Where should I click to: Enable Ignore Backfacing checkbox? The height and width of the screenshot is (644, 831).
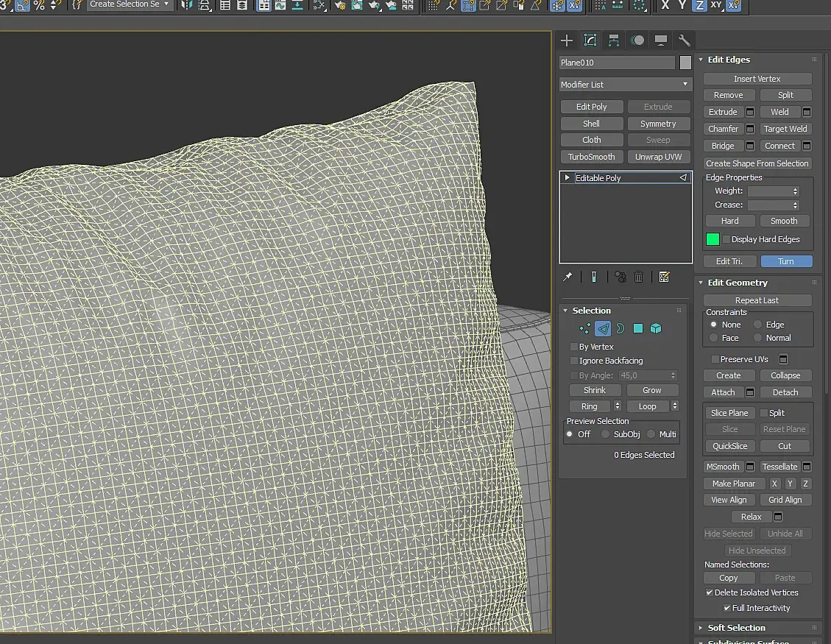pos(573,361)
